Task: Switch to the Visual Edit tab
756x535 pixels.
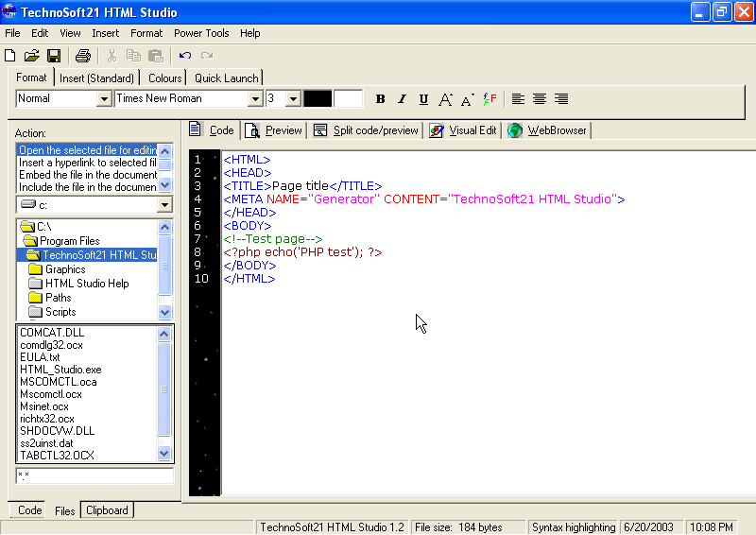Action: pyautogui.click(x=463, y=130)
